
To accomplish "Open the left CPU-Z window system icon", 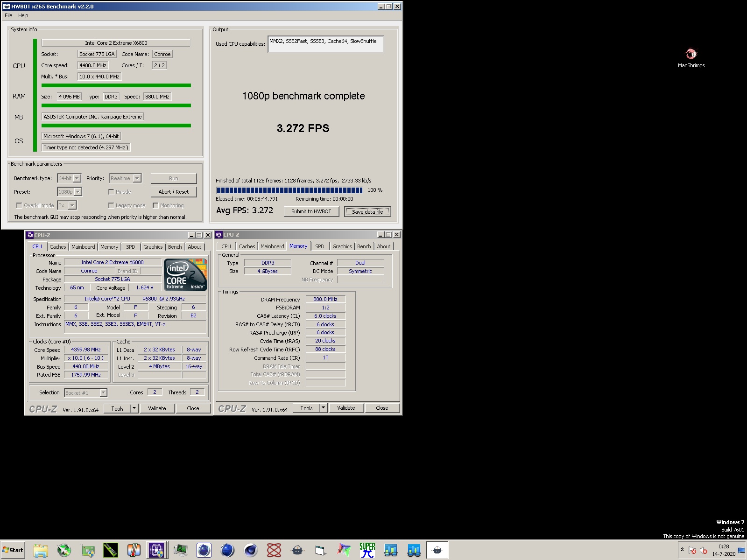I will pyautogui.click(x=30, y=235).
